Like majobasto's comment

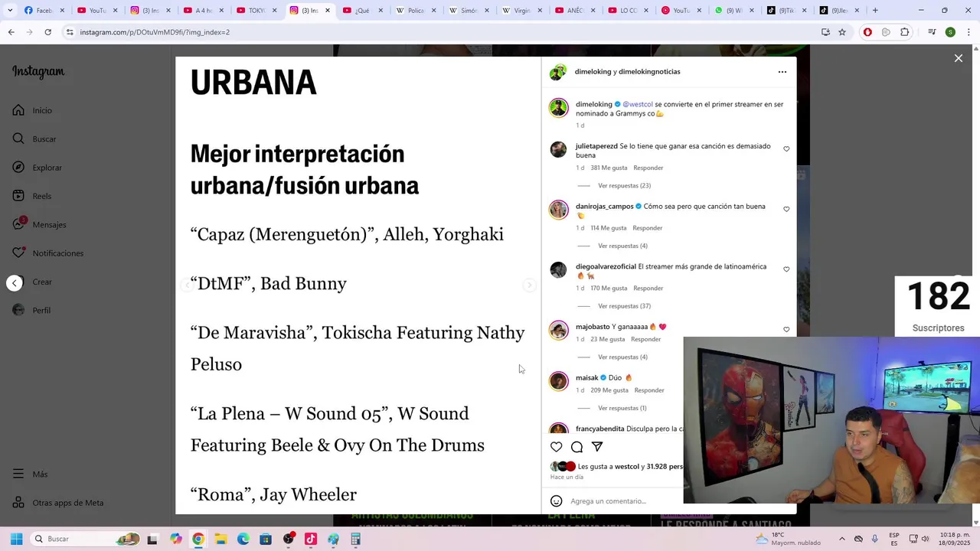click(786, 330)
